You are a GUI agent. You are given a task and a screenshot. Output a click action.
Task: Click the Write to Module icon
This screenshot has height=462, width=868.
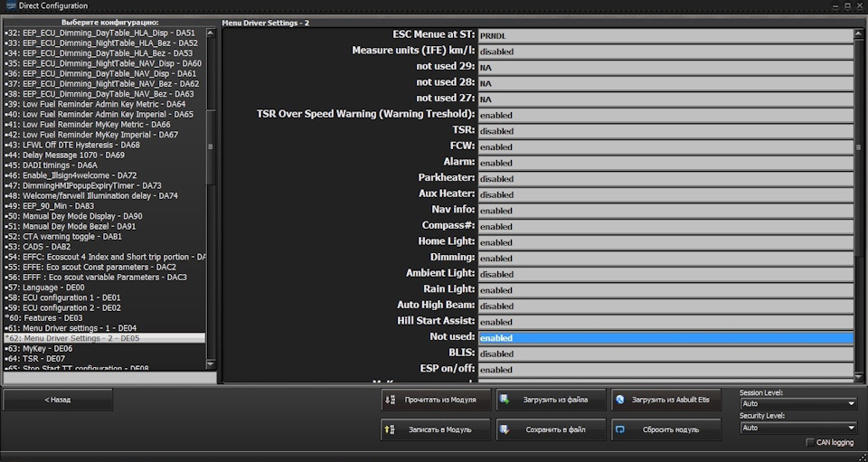[389, 429]
